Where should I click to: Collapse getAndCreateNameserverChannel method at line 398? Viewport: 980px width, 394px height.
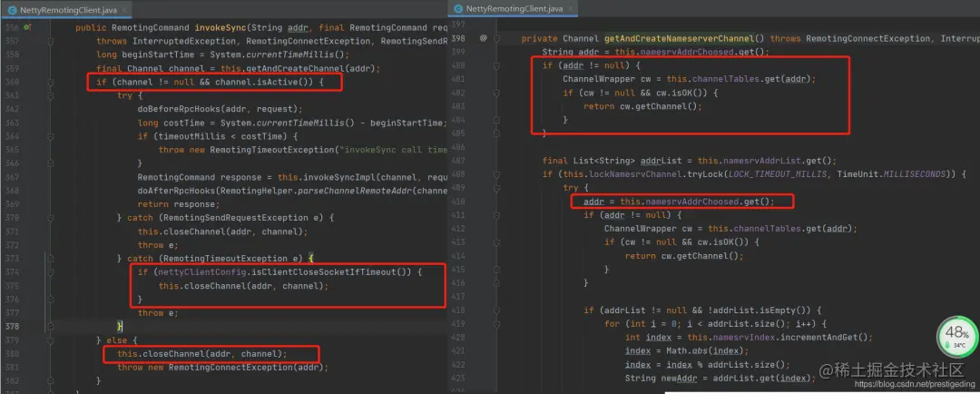(497, 38)
